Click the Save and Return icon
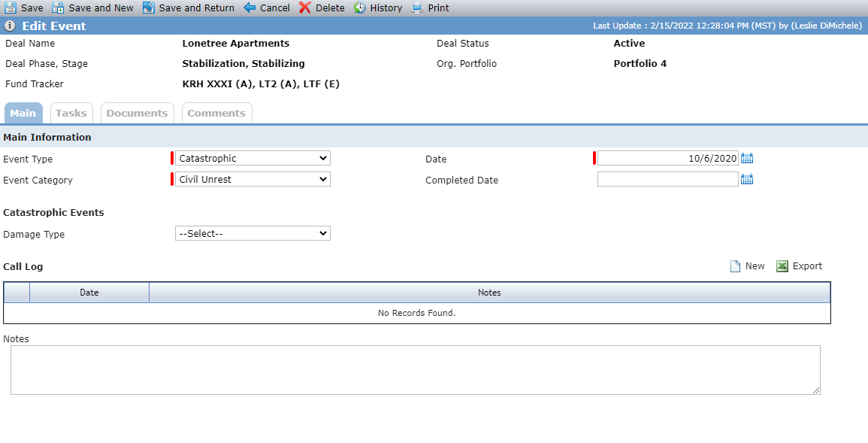 click(148, 8)
